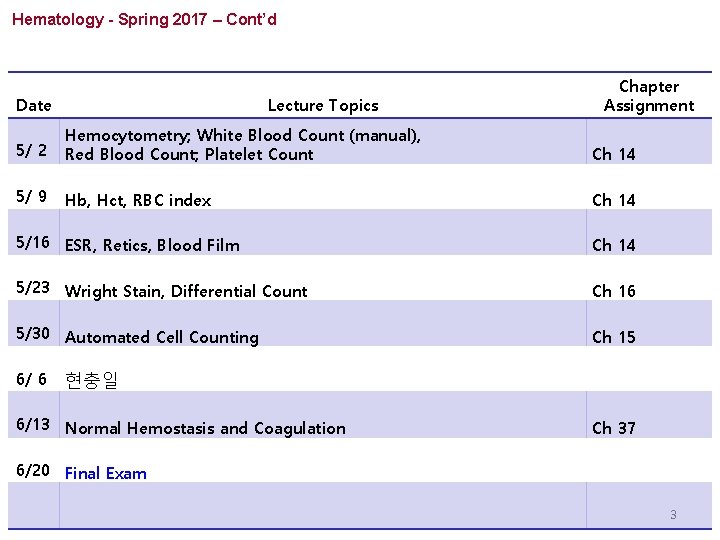
Task: Select the Ch 16 chapter cell
Action: pyautogui.click(x=613, y=291)
